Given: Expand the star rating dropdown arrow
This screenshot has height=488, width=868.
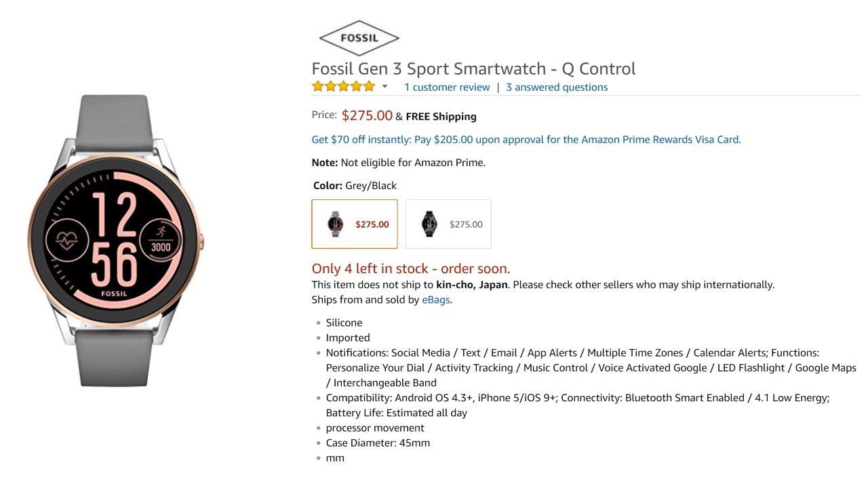Looking at the screenshot, I should pos(384,87).
